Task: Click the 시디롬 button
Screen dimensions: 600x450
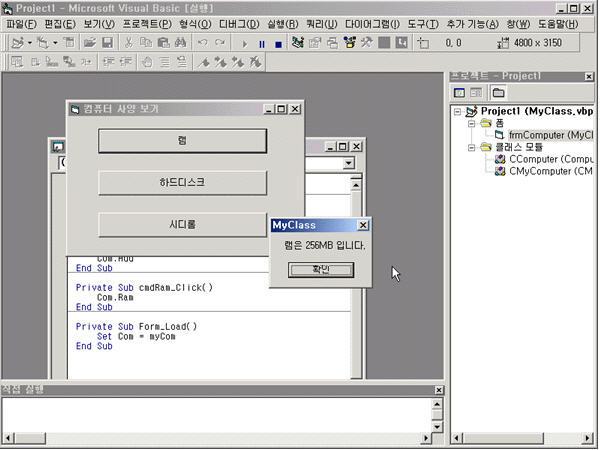Action: [183, 225]
